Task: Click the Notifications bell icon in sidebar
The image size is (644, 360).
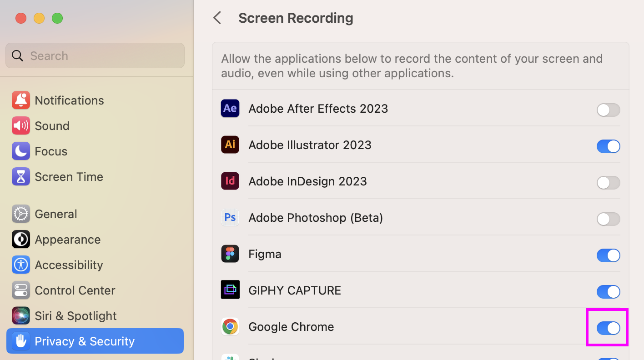Action: (21, 100)
